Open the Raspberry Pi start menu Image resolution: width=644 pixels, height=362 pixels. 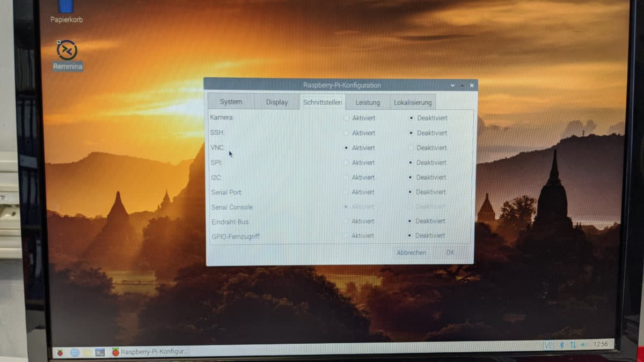(60, 352)
